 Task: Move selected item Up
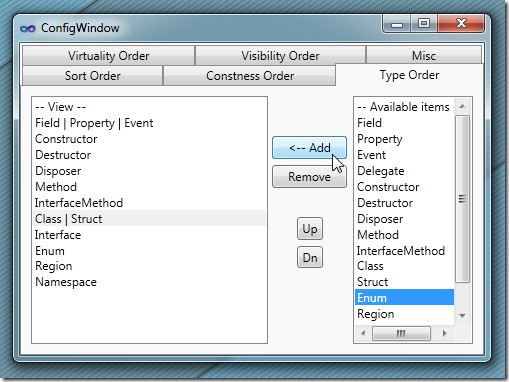pos(310,229)
